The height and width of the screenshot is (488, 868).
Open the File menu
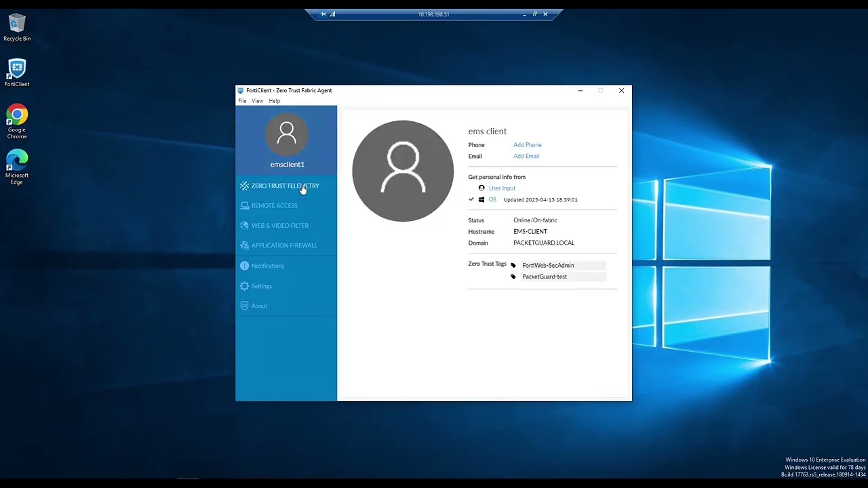point(242,101)
